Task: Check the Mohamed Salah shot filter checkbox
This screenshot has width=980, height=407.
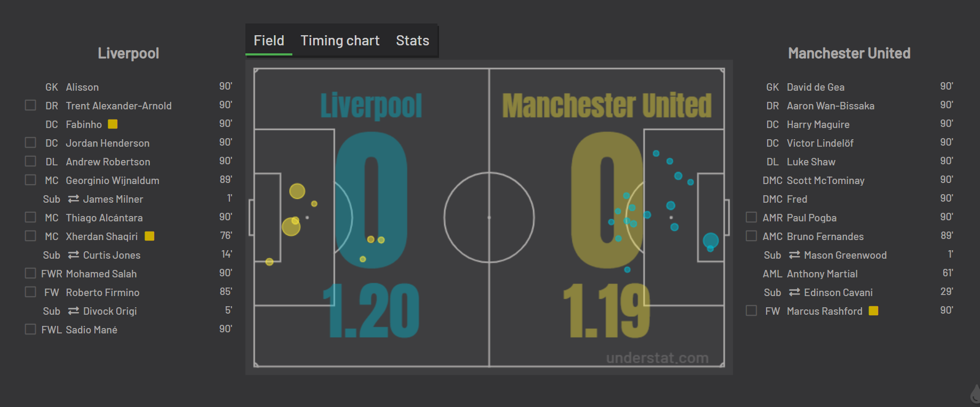Action: coord(30,273)
